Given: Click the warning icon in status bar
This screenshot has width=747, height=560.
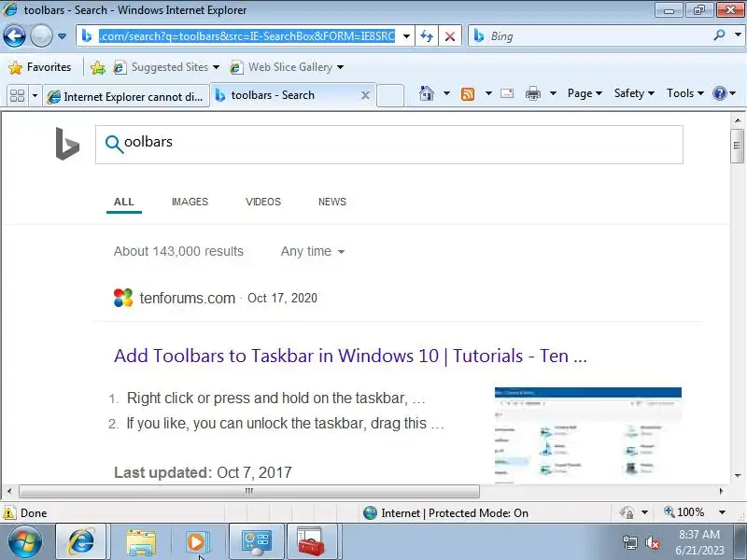Looking at the screenshot, I should [9, 512].
